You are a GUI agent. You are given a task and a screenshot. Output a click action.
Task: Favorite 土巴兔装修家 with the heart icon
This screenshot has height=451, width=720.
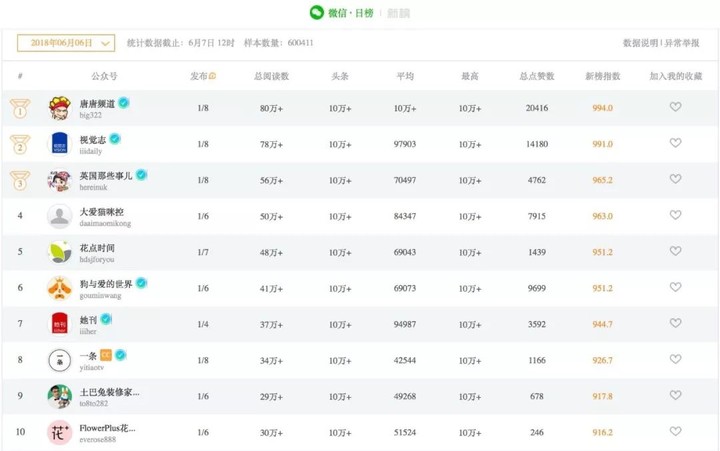pyautogui.click(x=675, y=395)
